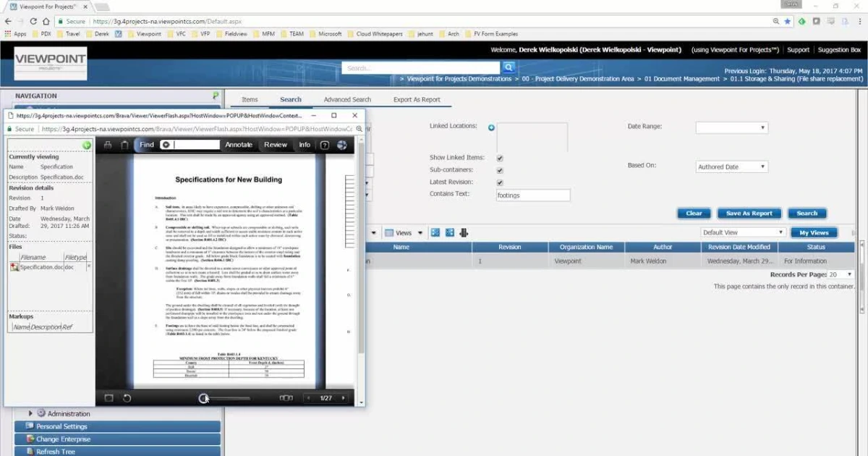Image resolution: width=868 pixels, height=456 pixels.
Task: Go to Chrome home button
Action: pyautogui.click(x=47, y=21)
